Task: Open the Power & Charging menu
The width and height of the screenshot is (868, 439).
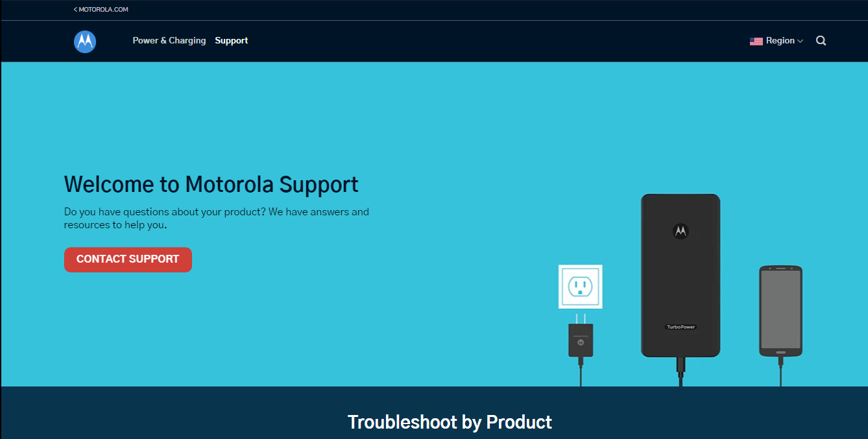Action: (x=169, y=41)
